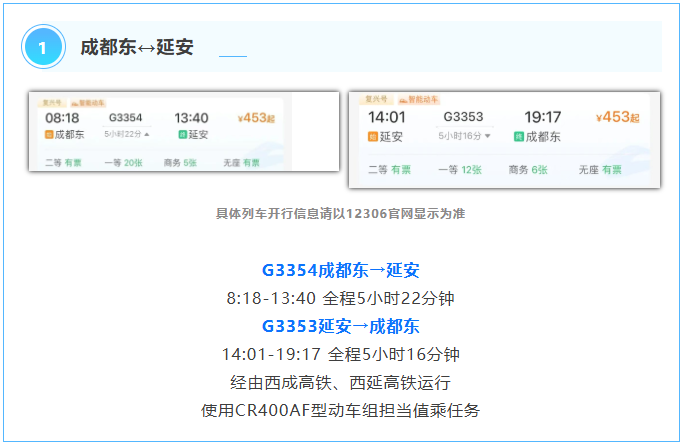The width and height of the screenshot is (683, 446).
Task: Click the numbered circle badge 1
Action: point(43,47)
